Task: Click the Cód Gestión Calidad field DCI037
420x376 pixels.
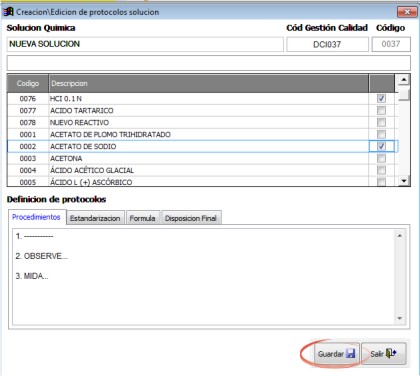Action: [x=327, y=44]
